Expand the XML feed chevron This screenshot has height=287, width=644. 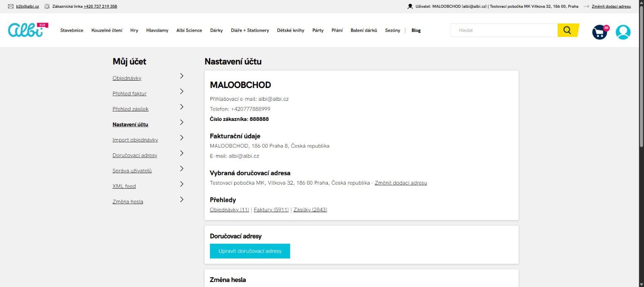(182, 184)
